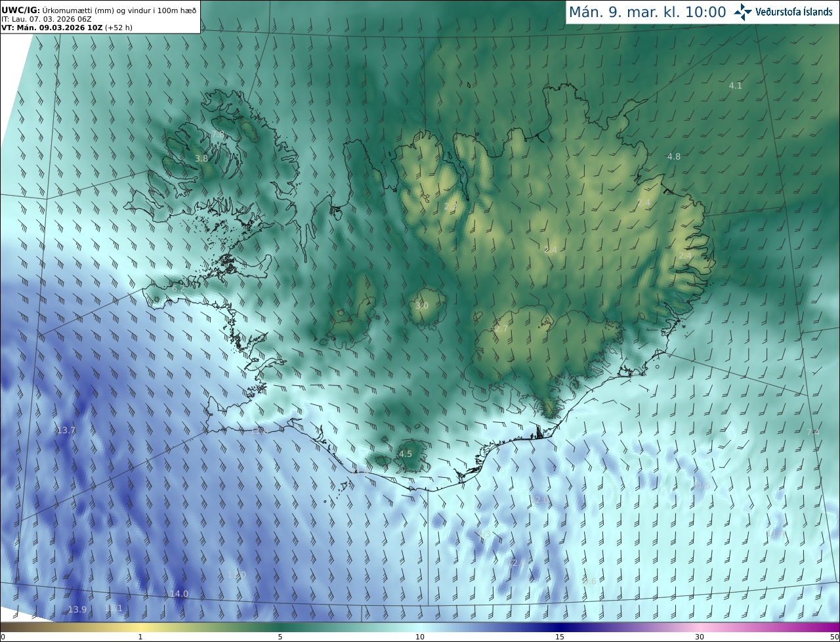Click the 4.1 value label on the map
Image resolution: width=840 pixels, height=642 pixels.
[736, 86]
